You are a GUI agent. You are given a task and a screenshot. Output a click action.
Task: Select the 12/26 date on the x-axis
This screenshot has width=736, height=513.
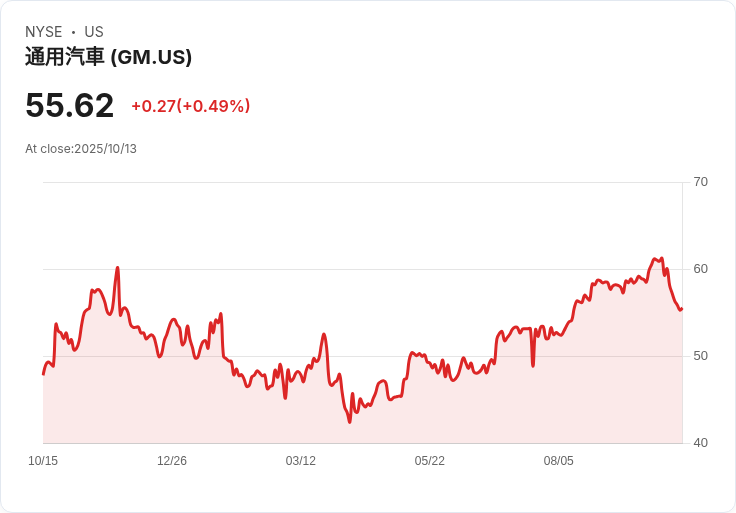(x=172, y=461)
